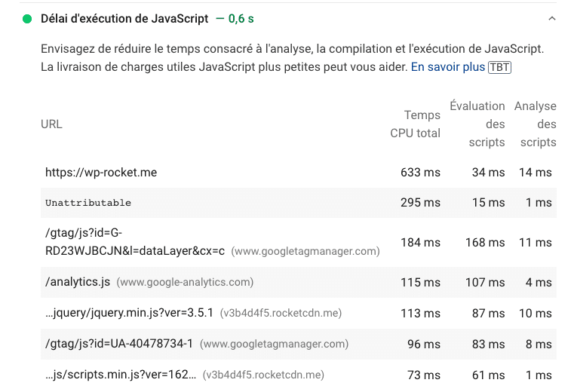Click the 73 ms CPU time cell

tap(424, 375)
